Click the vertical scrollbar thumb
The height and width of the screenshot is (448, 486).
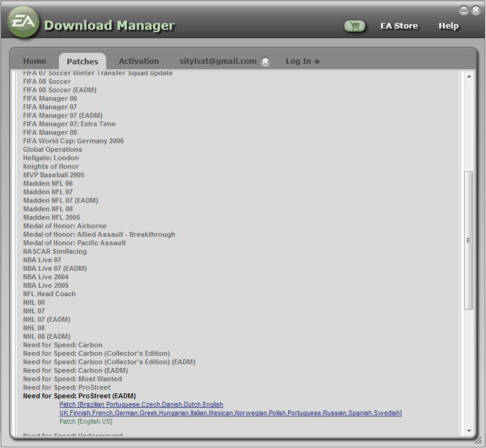point(468,240)
